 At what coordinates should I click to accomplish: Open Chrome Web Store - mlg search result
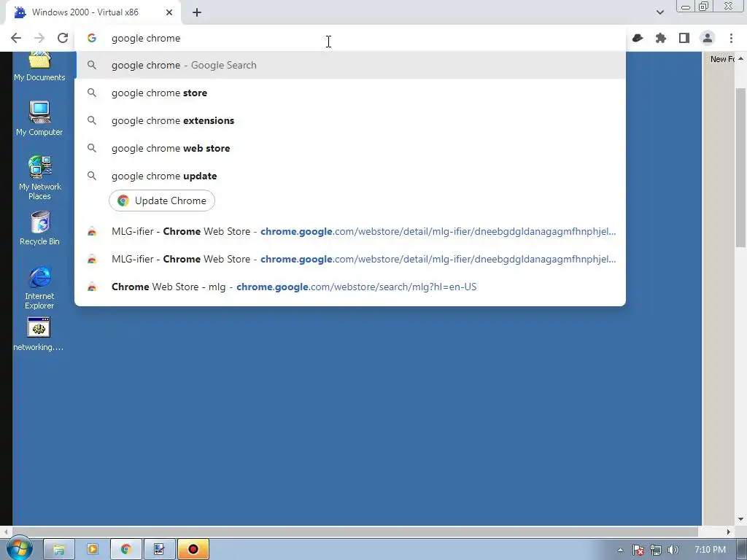coord(350,287)
